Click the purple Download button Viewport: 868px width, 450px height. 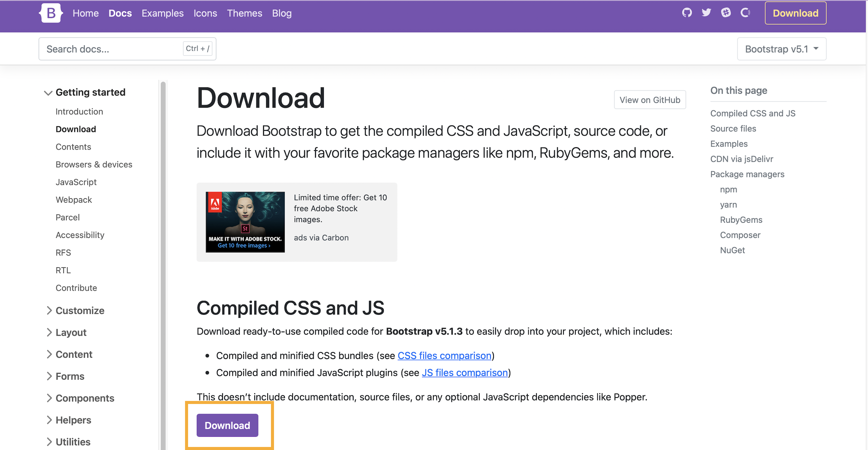pos(227,425)
